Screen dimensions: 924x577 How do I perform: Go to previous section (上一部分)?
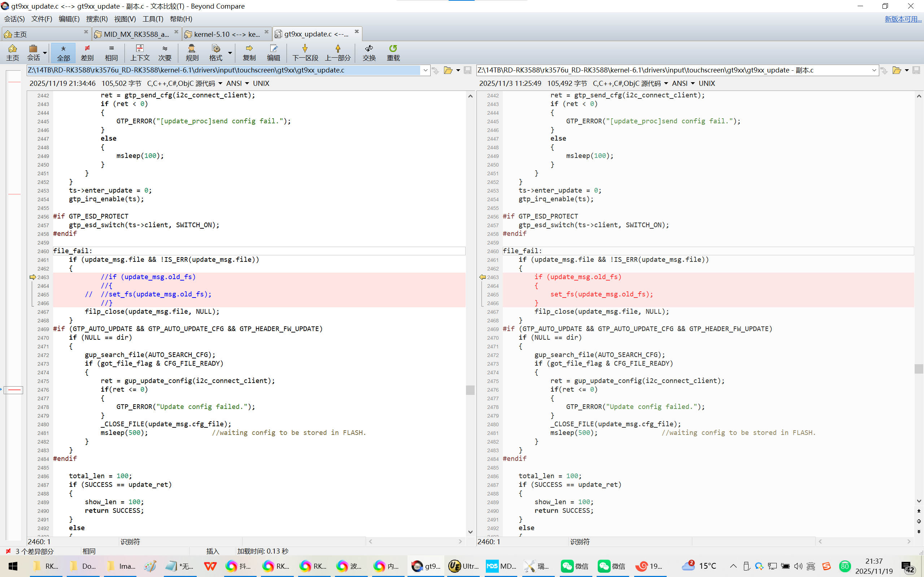337,52
